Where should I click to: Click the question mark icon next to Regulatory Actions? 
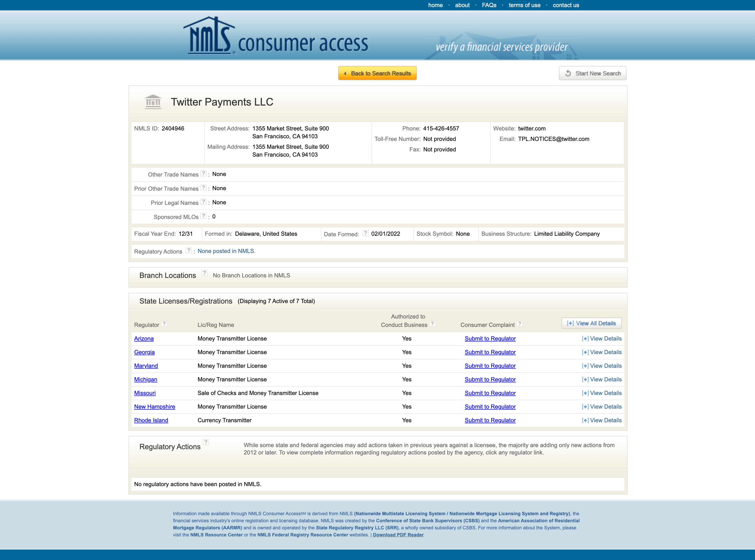coord(189,251)
